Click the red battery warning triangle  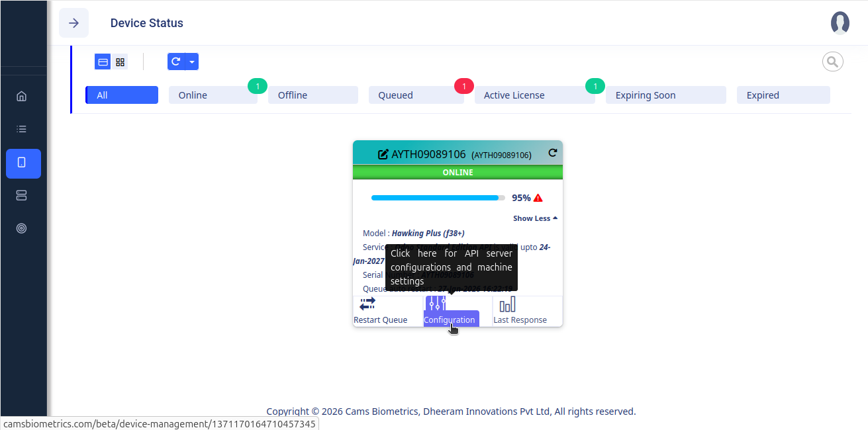(x=538, y=198)
